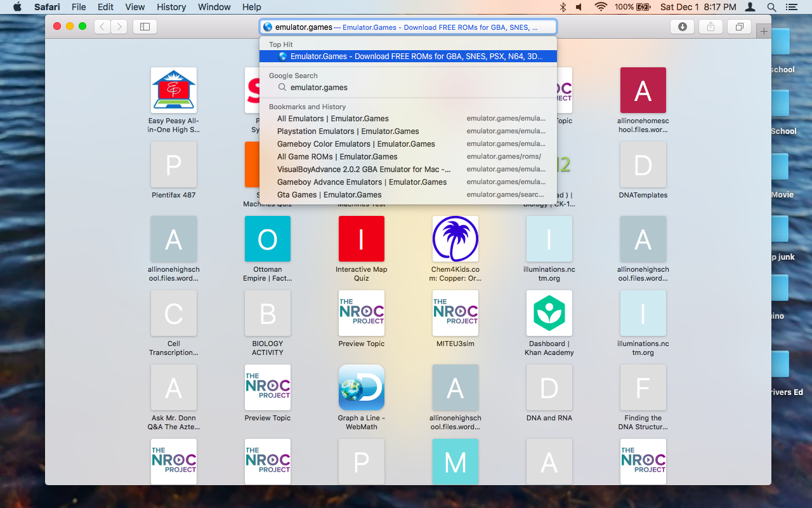Open the Help menu
812x508 pixels.
click(x=251, y=7)
